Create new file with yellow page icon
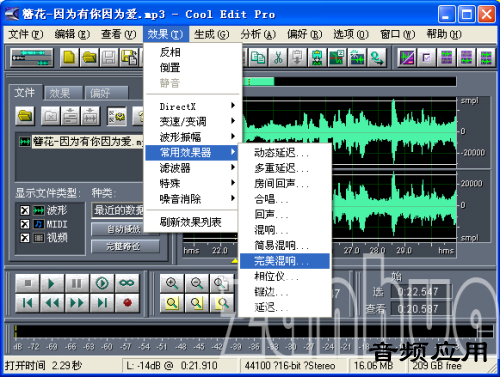The height and width of the screenshot is (377, 500). click(69, 57)
